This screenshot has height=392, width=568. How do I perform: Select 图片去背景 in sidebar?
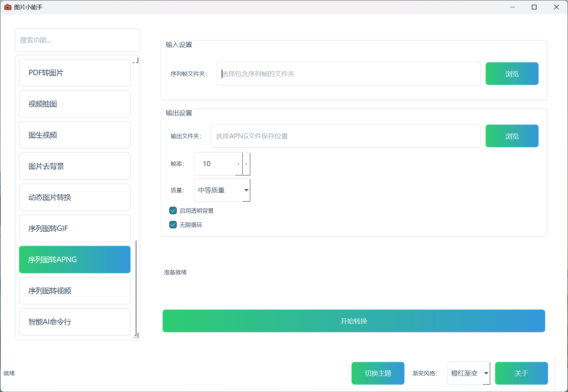pos(74,166)
